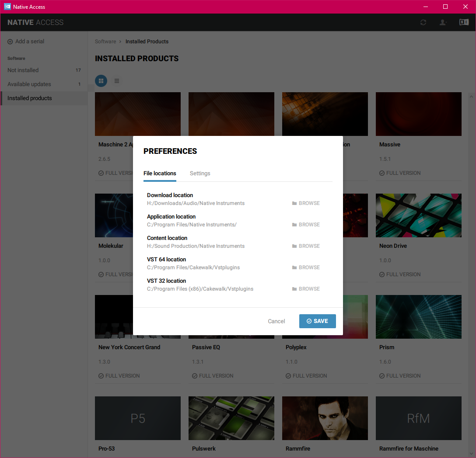Open Available updates section
476x458 pixels.
pos(44,84)
